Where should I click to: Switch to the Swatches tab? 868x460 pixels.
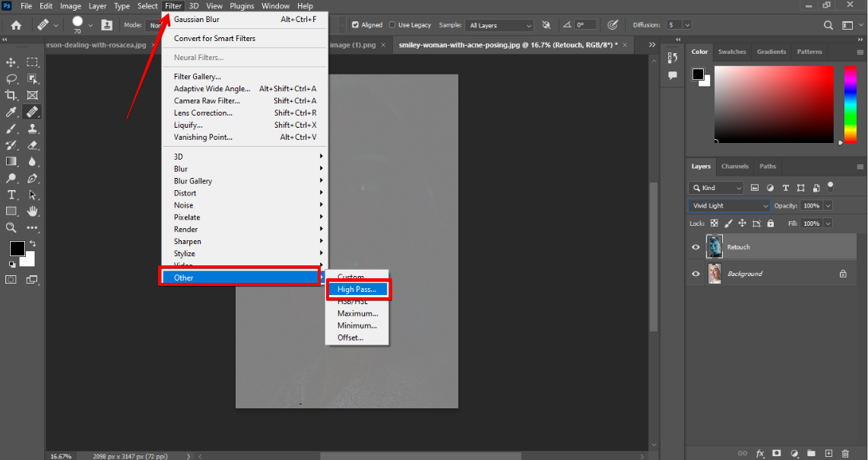(x=732, y=52)
